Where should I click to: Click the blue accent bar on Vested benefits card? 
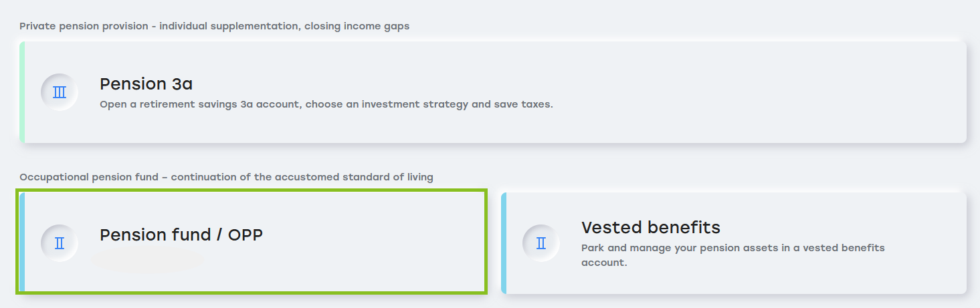pyautogui.click(x=504, y=243)
